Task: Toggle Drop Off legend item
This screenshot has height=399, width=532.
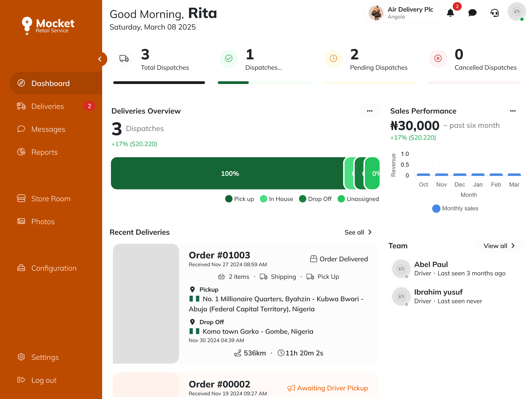Action: coord(315,199)
